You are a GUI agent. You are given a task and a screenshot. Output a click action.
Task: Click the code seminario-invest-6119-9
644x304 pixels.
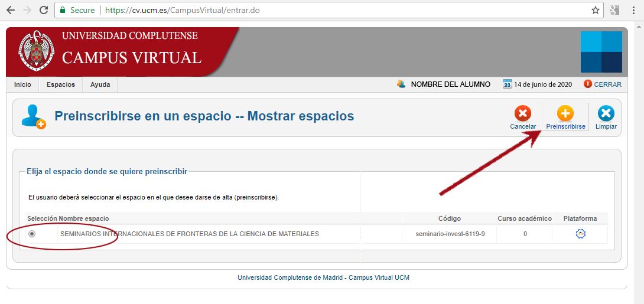450,234
